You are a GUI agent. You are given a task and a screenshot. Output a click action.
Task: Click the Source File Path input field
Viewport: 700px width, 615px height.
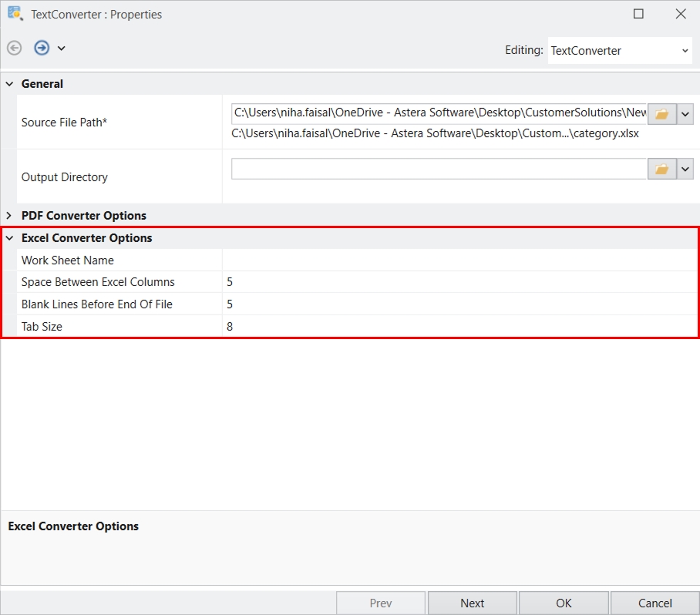point(439,113)
